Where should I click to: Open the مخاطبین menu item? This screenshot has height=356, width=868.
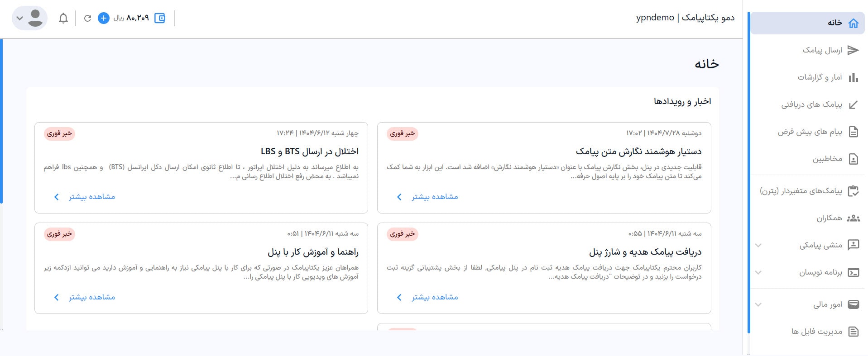pyautogui.click(x=827, y=159)
